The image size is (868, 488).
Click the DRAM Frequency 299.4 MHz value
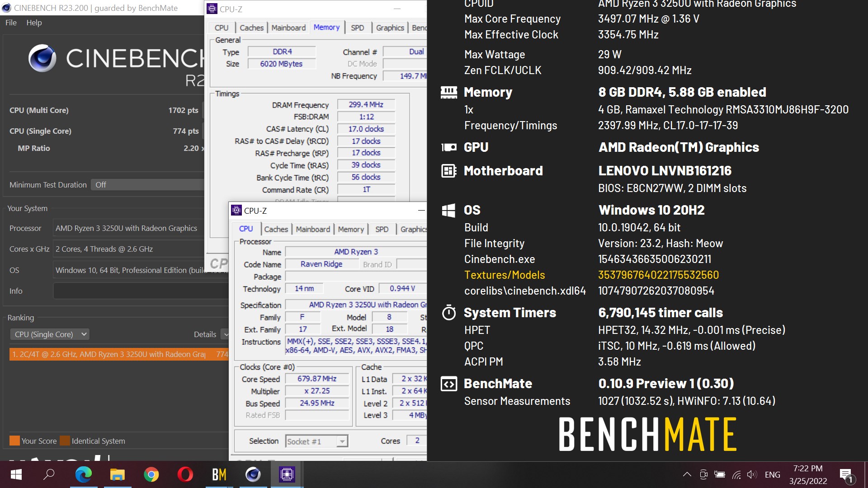(x=366, y=104)
